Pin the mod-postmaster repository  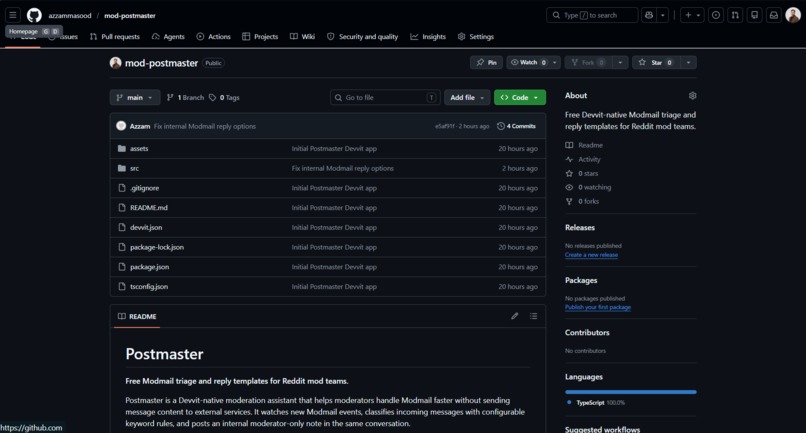pos(486,62)
